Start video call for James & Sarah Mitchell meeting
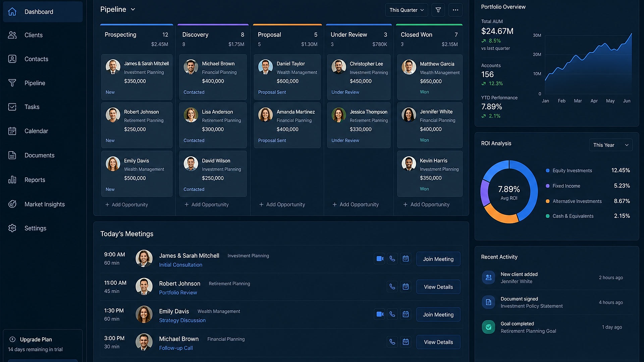Screen dimensions: 644x362 [x=379, y=259]
